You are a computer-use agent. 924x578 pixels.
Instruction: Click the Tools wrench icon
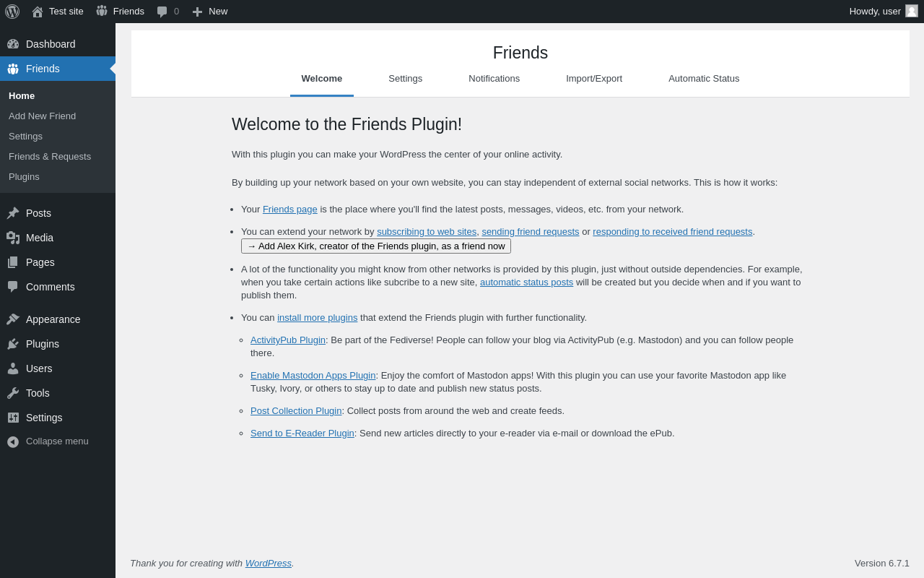tap(13, 393)
